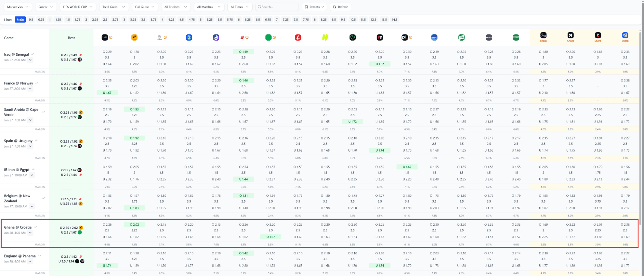Open the Presets dropdown
Screen dimensions: 644x276
(x=314, y=7)
